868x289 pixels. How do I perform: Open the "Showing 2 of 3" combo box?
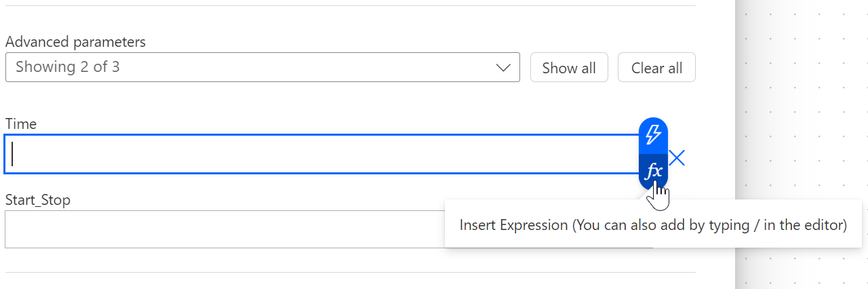(262, 67)
